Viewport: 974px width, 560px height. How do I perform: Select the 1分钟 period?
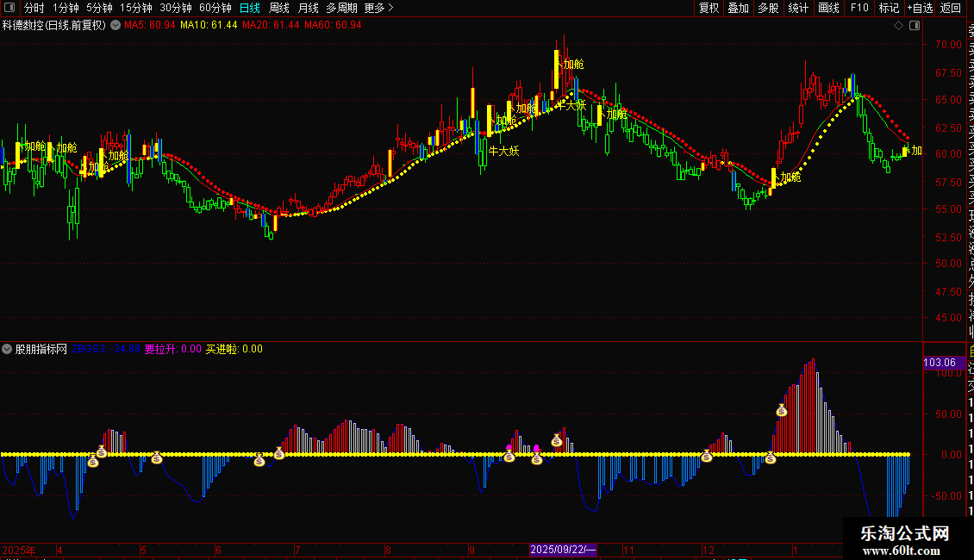[x=66, y=8]
